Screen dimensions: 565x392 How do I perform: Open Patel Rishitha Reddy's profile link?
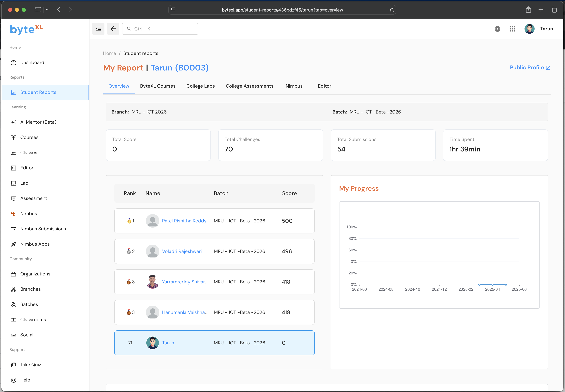184,221
